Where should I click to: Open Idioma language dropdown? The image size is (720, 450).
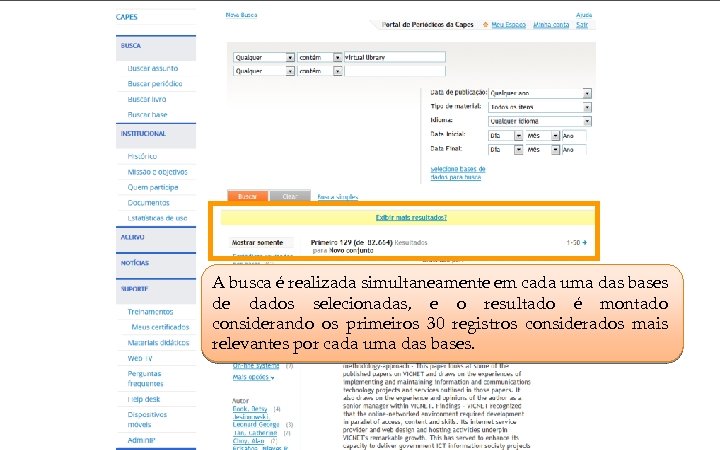click(540, 121)
